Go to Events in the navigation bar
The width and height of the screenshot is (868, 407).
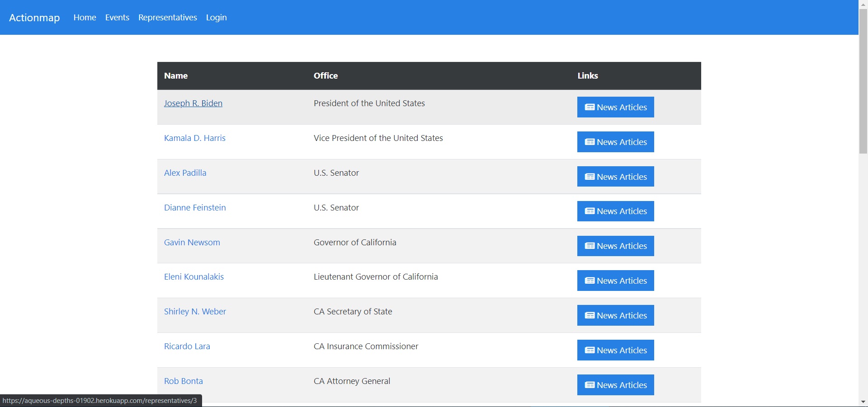coord(117,18)
